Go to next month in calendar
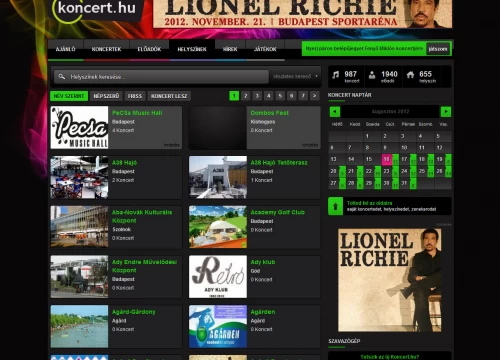This screenshot has height=360, width=500. click(446, 112)
